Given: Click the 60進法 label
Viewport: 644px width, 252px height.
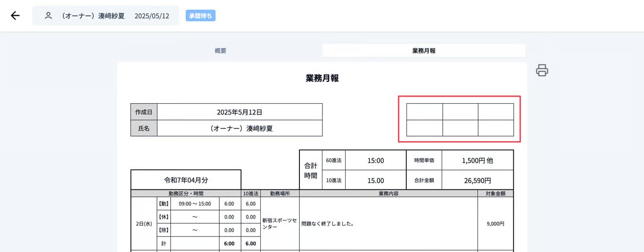Looking at the screenshot, I should tap(333, 160).
